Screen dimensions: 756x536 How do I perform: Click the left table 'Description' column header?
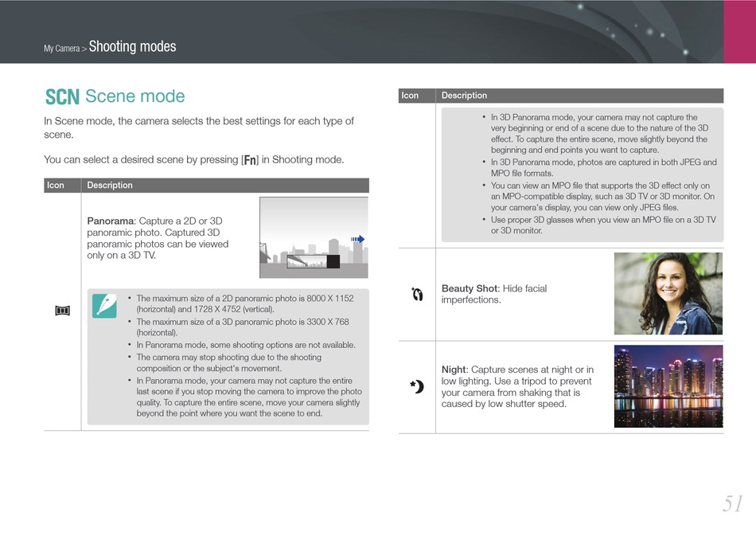[110, 186]
